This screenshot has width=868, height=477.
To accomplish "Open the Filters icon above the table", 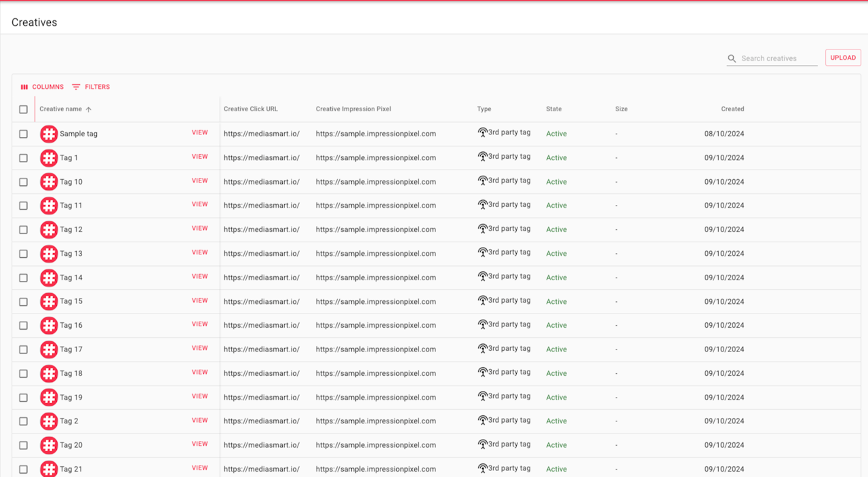I will click(x=76, y=87).
